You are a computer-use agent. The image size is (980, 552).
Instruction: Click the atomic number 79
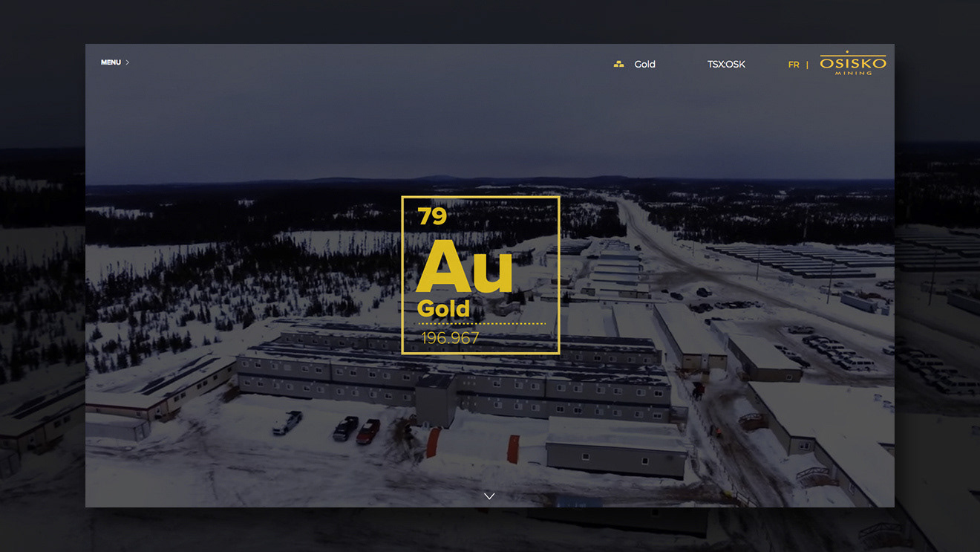click(432, 216)
